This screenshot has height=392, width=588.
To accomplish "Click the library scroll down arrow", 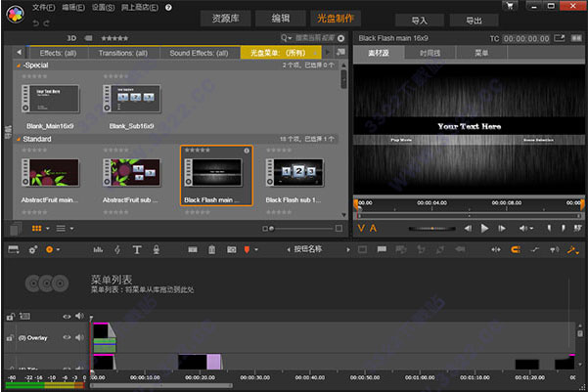I will click(x=343, y=215).
